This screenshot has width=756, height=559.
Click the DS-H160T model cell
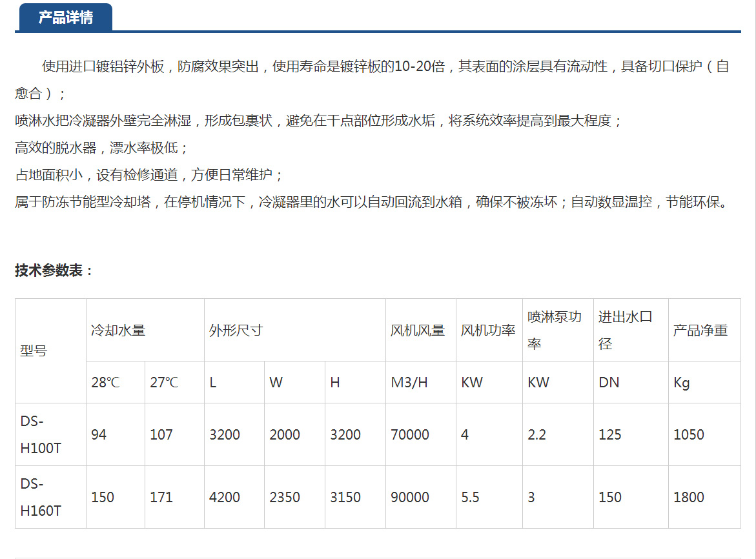[41, 497]
